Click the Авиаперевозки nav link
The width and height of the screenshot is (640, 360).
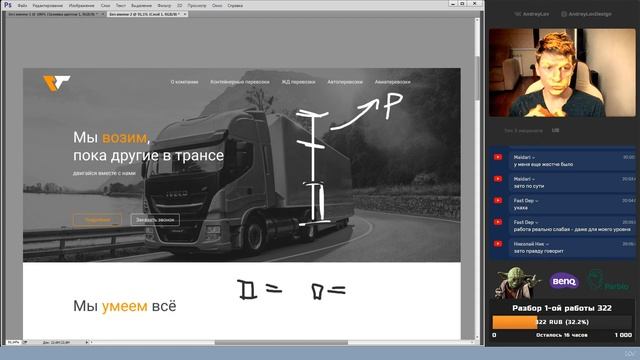393,82
